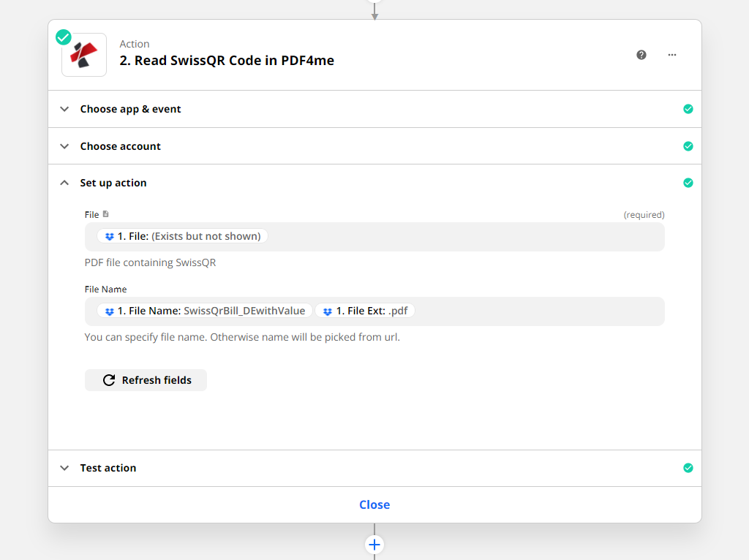Click the file type icon beside File label
The width and height of the screenshot is (749, 560).
[x=106, y=214]
